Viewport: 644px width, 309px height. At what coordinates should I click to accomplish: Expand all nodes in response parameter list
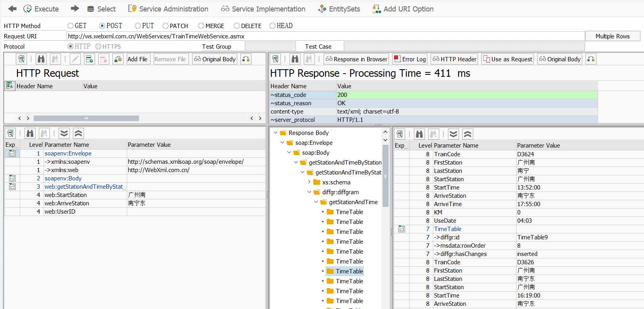(x=453, y=134)
